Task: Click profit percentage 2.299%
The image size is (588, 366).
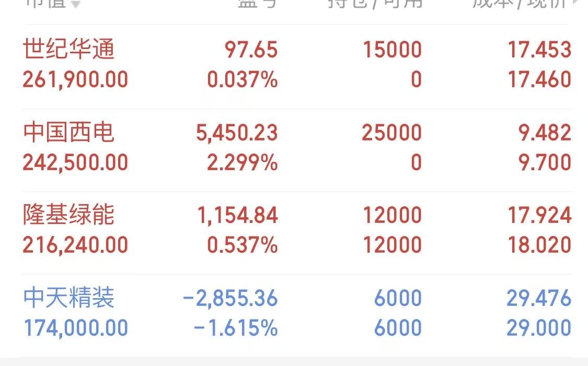Action: [x=242, y=162]
